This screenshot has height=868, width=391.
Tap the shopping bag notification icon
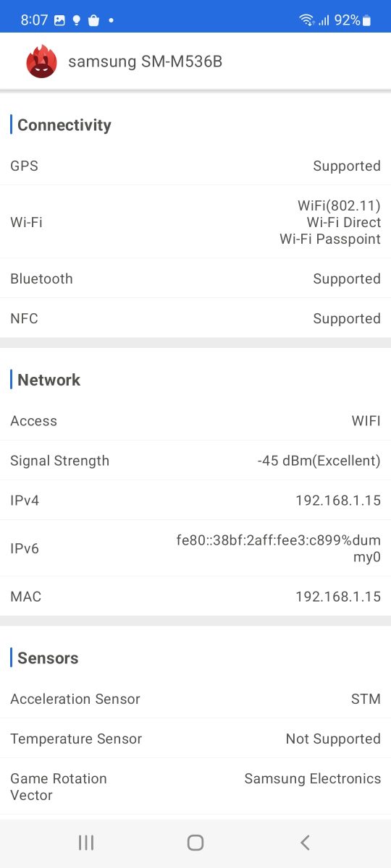[93, 20]
